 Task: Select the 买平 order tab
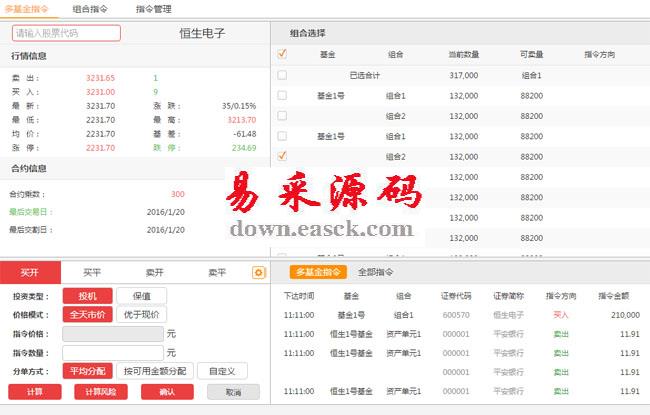pos(92,272)
